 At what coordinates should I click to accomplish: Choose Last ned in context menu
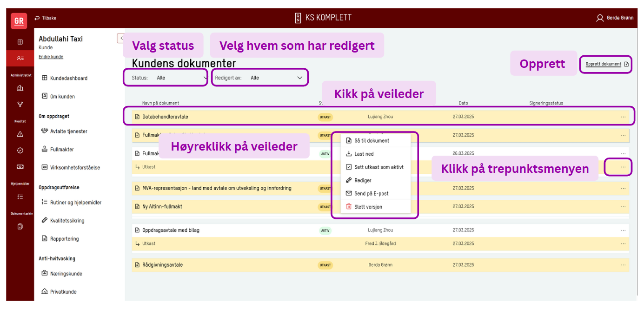coord(376,154)
